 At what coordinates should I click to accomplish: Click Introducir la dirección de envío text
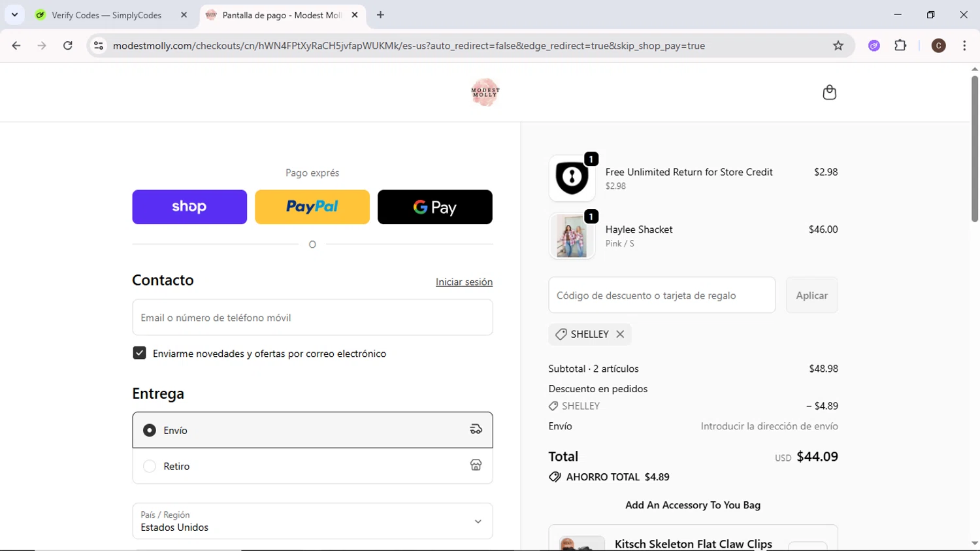click(x=769, y=426)
